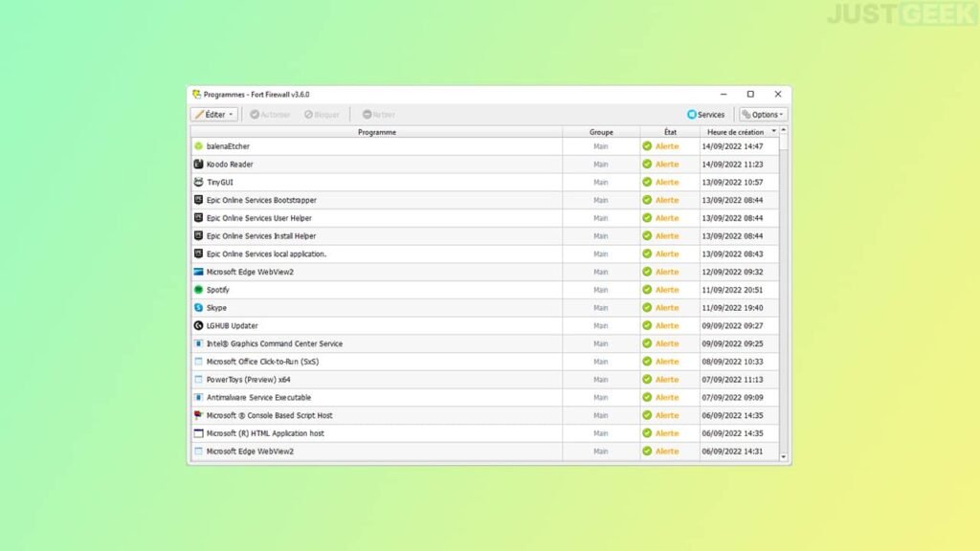Click Intel Graphics Command Center Service icon

(x=198, y=343)
